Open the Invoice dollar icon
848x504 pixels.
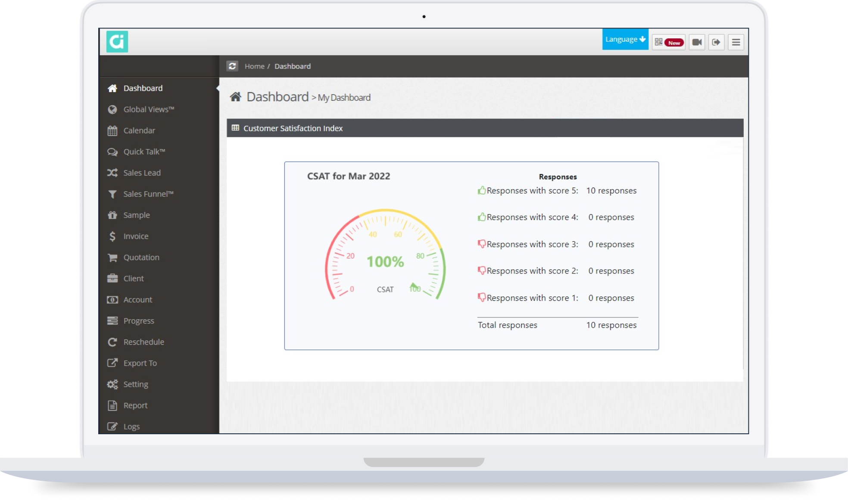click(112, 236)
